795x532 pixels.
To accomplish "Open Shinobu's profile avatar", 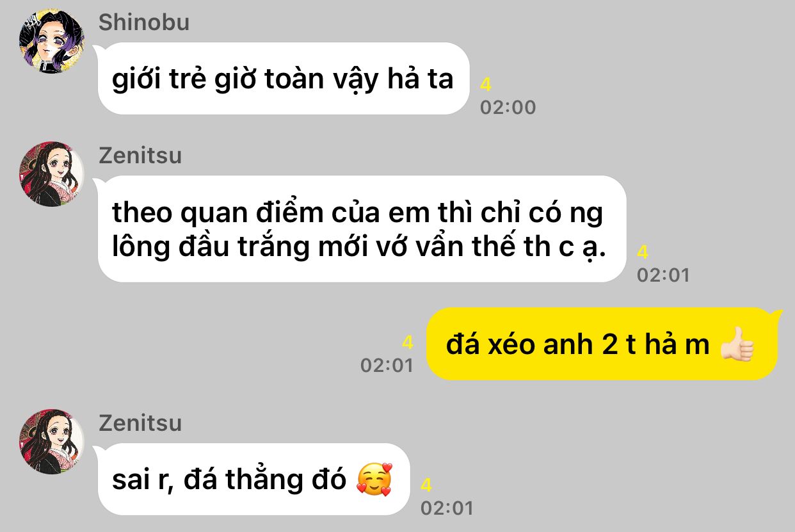I will point(52,41).
